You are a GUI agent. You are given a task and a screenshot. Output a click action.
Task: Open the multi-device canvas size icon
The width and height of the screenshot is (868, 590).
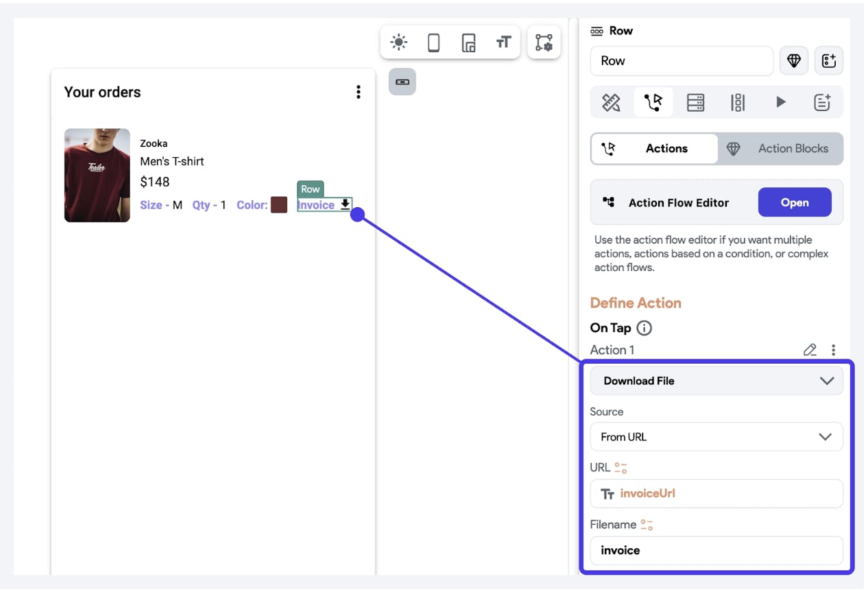tap(469, 43)
